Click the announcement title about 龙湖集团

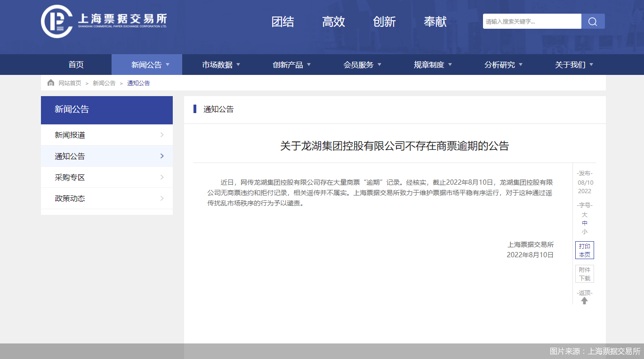(x=394, y=146)
